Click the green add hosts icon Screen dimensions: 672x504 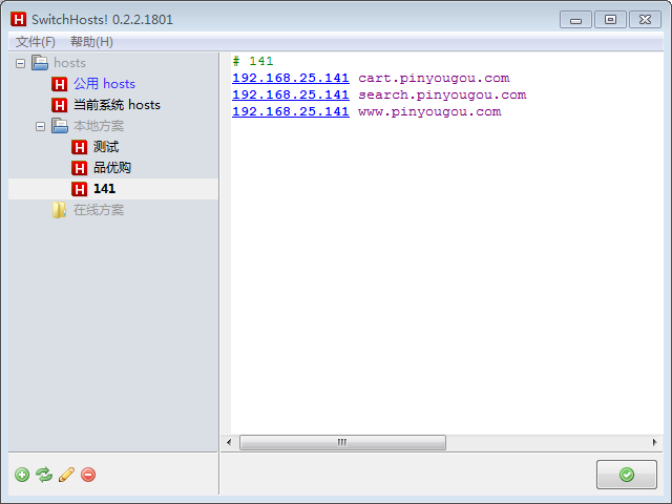pyautogui.click(x=22, y=474)
